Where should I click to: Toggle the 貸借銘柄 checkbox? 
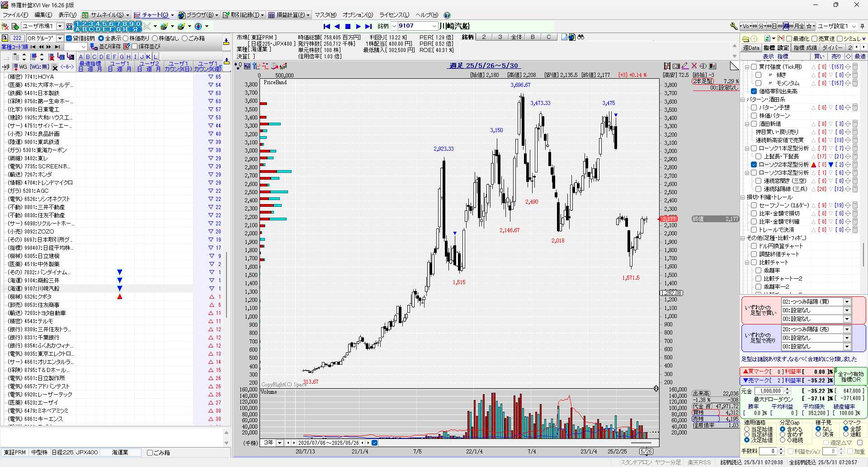tap(69, 38)
